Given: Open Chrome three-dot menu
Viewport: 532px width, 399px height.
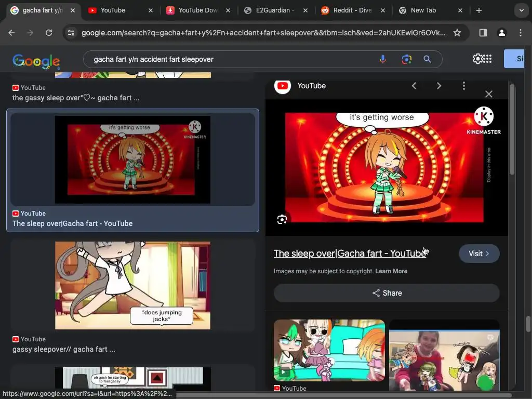Looking at the screenshot, I should 521,33.
